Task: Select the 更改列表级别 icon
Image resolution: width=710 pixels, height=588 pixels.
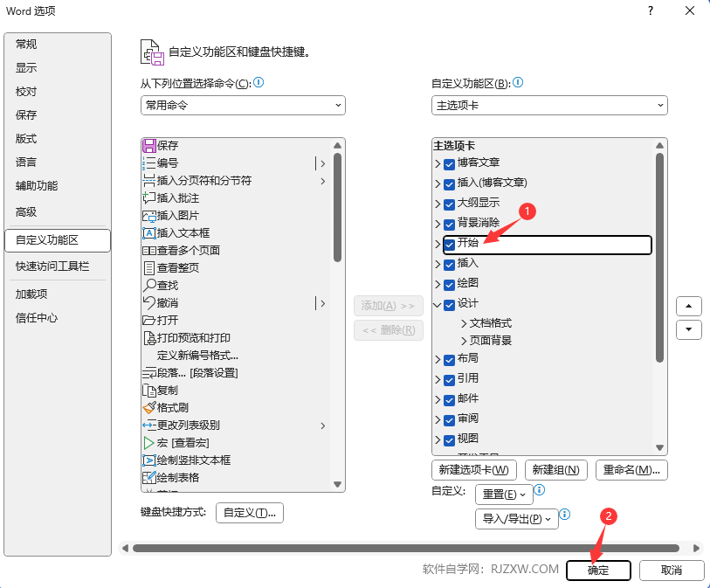Action: coord(149,425)
